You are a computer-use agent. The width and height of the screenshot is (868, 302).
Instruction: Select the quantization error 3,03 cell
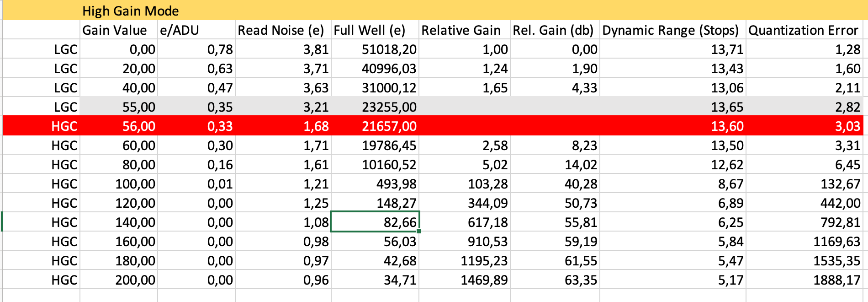pos(805,126)
